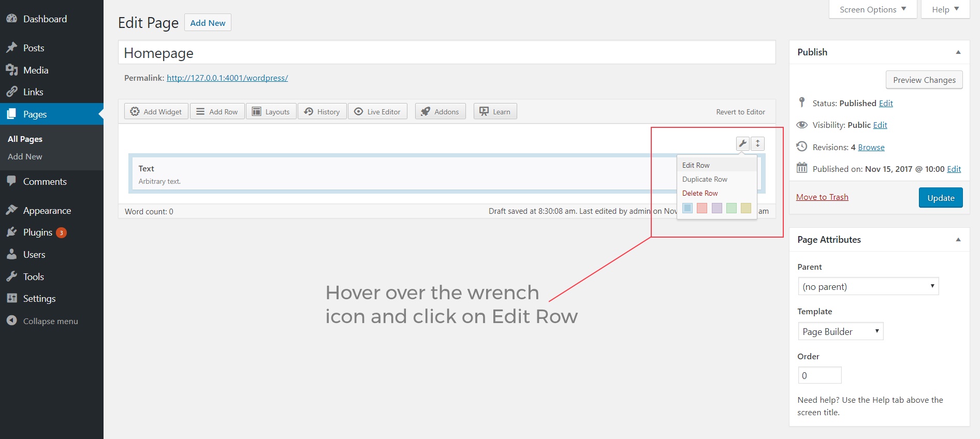
Task: Click the Collapse menu arrow icon
Action: (x=12, y=321)
